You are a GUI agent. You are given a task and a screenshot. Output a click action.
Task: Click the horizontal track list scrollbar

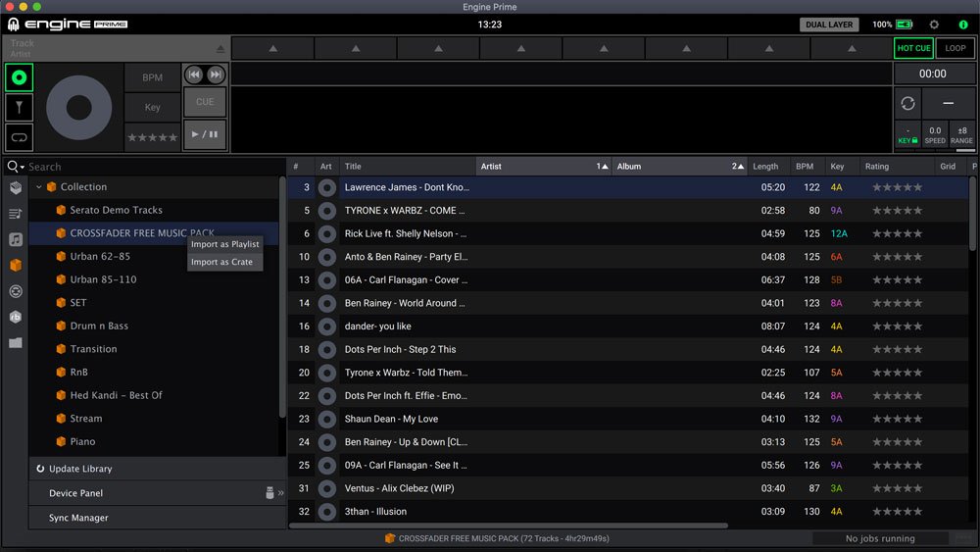coord(508,526)
